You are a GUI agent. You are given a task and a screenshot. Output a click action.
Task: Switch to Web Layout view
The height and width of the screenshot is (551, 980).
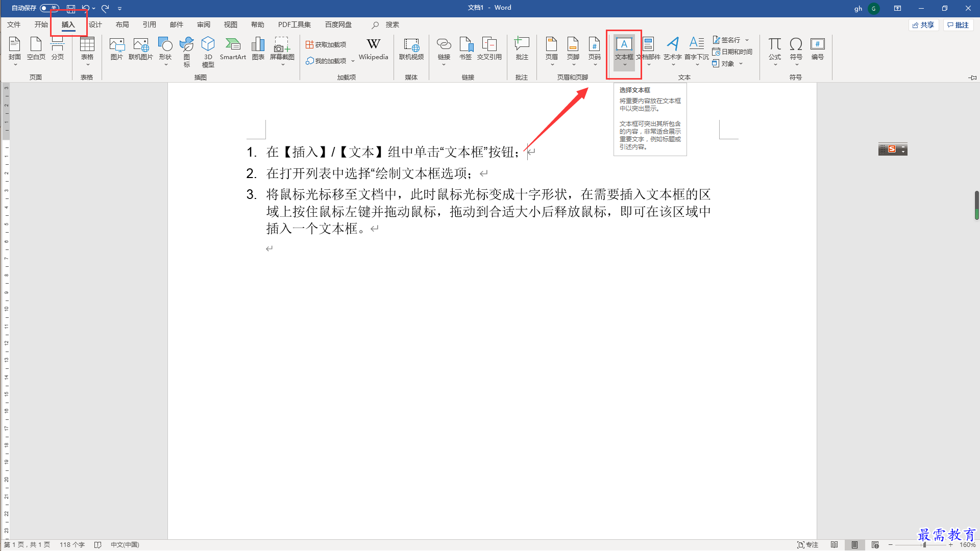[875, 545]
